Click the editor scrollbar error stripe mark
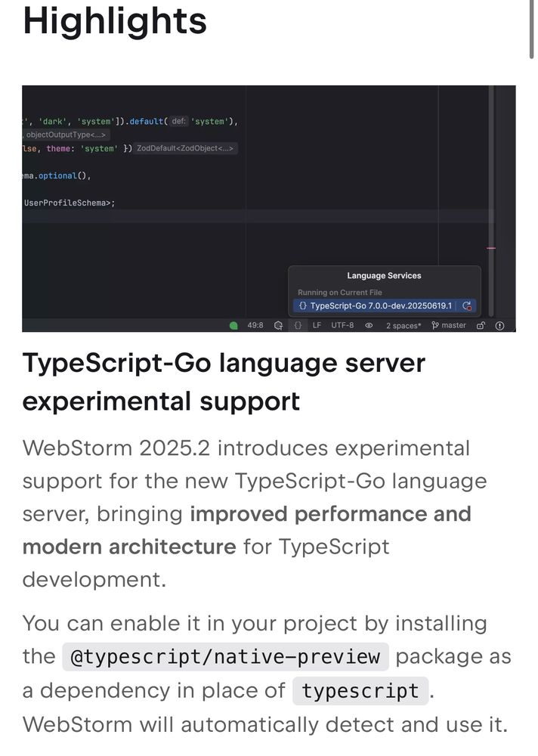The height and width of the screenshot is (756, 538). click(491, 248)
